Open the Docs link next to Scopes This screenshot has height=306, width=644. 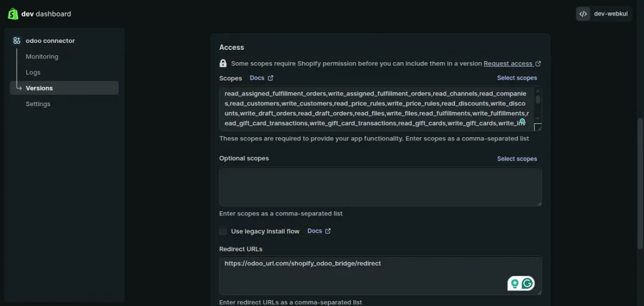pos(257,78)
